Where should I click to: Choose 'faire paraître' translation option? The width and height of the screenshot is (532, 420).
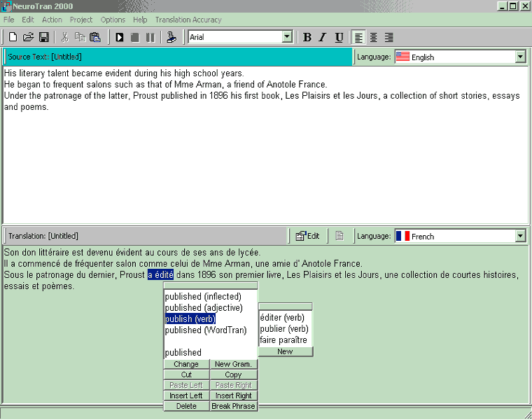click(283, 340)
